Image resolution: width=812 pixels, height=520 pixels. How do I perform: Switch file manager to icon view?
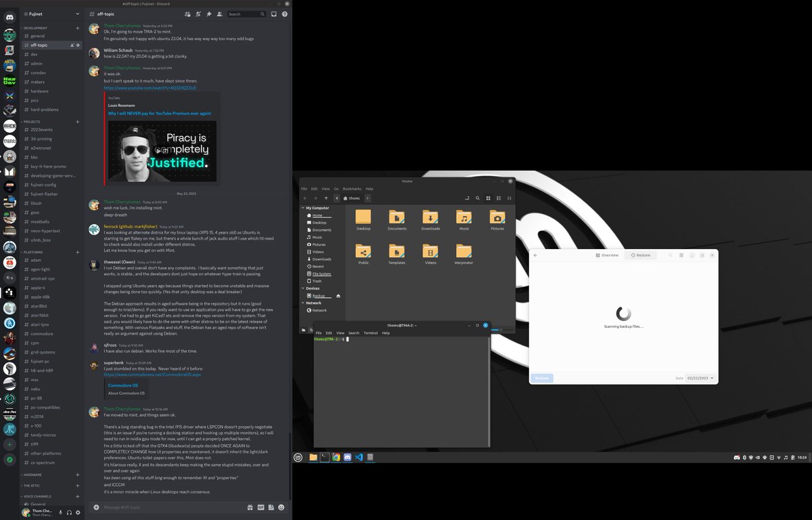coord(488,198)
